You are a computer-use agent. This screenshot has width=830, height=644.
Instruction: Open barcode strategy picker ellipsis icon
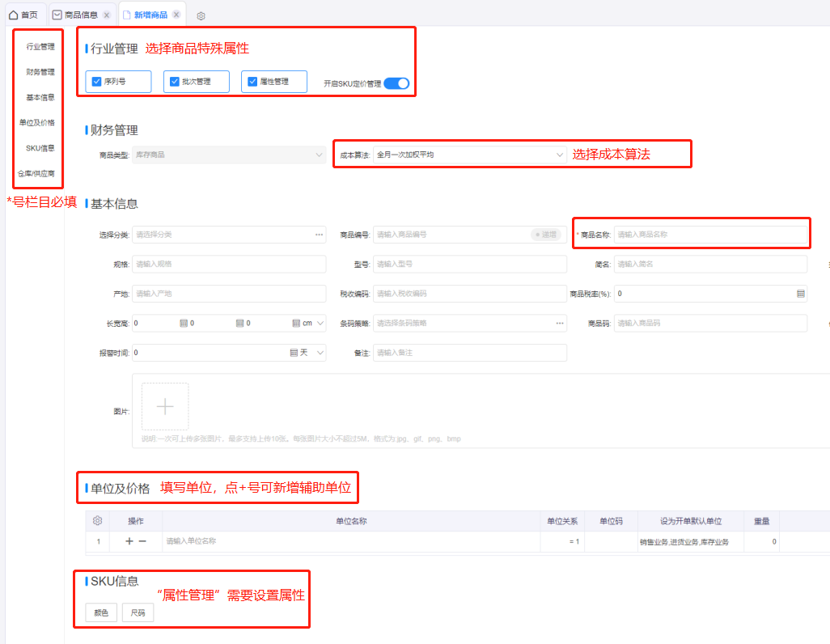pyautogui.click(x=560, y=323)
